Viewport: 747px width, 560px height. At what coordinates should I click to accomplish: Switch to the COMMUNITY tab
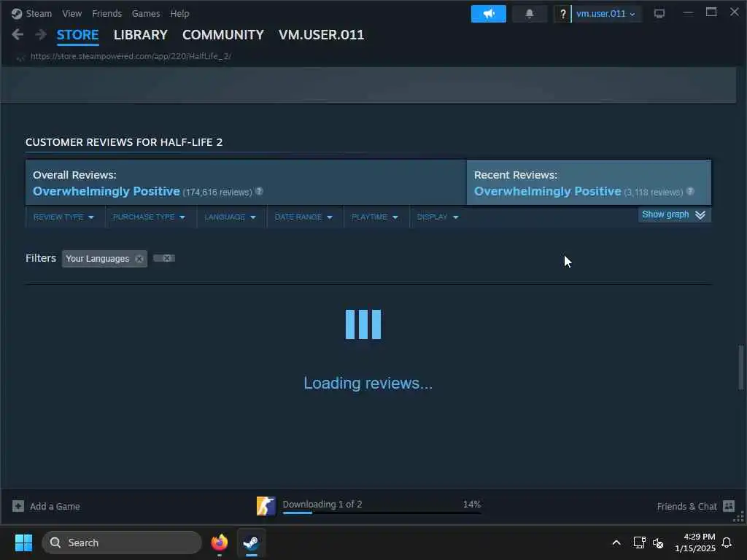point(223,35)
